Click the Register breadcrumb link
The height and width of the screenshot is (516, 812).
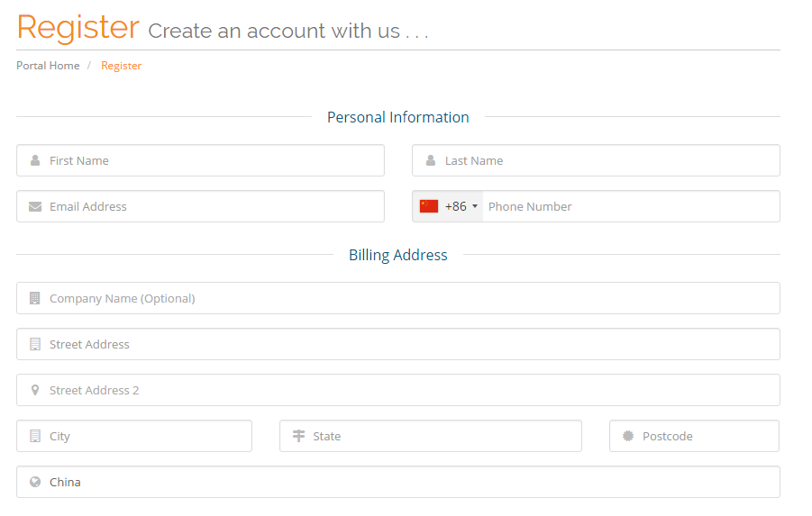pyautogui.click(x=121, y=66)
